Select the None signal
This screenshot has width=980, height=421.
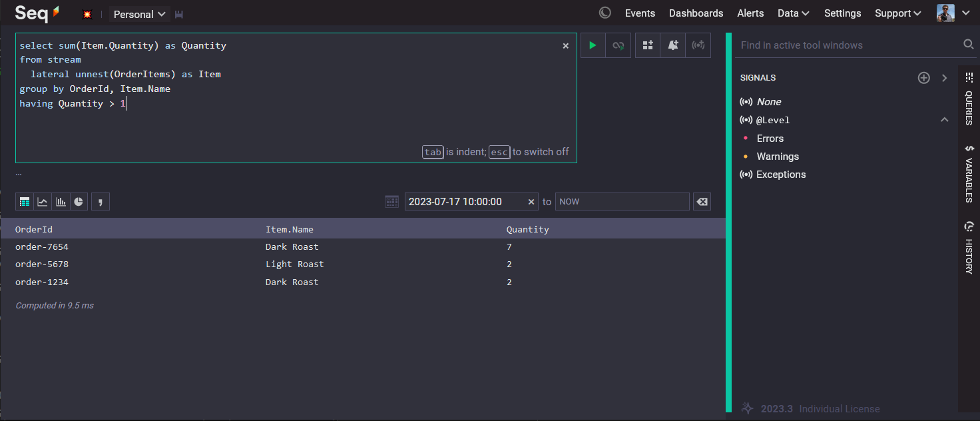pyautogui.click(x=769, y=101)
